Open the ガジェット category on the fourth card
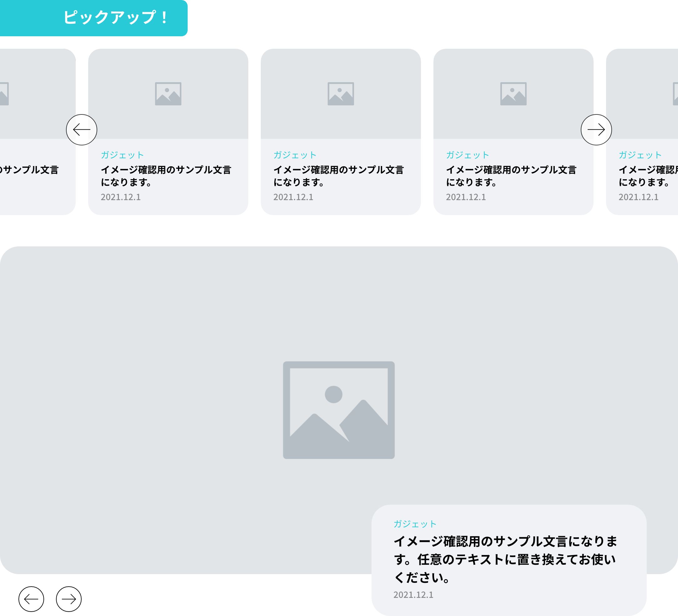The height and width of the screenshot is (616, 678). [x=468, y=155]
